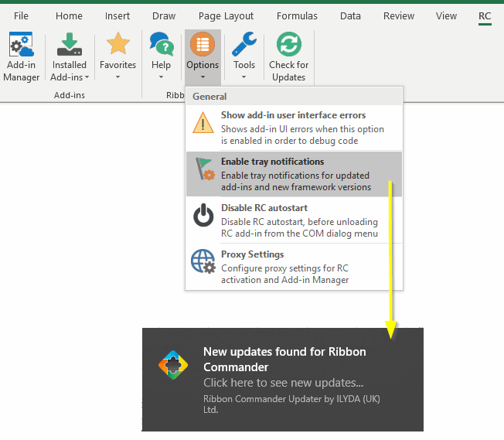Click the Favorites star icon
Viewport: 504px width, 440px height.
[118, 43]
